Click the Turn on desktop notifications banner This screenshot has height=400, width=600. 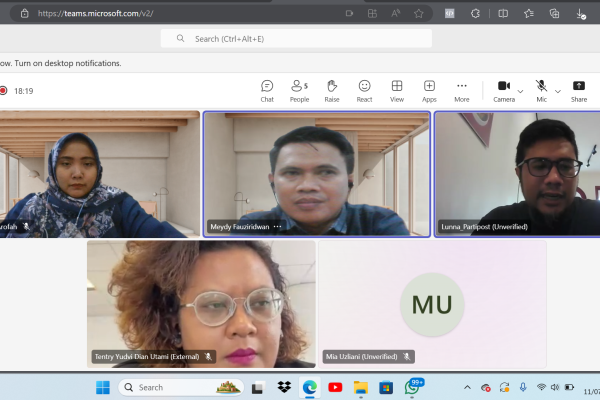[x=60, y=63]
